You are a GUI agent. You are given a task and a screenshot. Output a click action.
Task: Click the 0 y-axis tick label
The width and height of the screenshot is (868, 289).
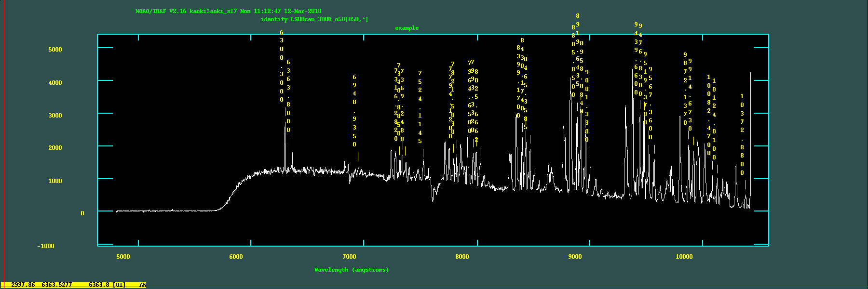coord(82,213)
